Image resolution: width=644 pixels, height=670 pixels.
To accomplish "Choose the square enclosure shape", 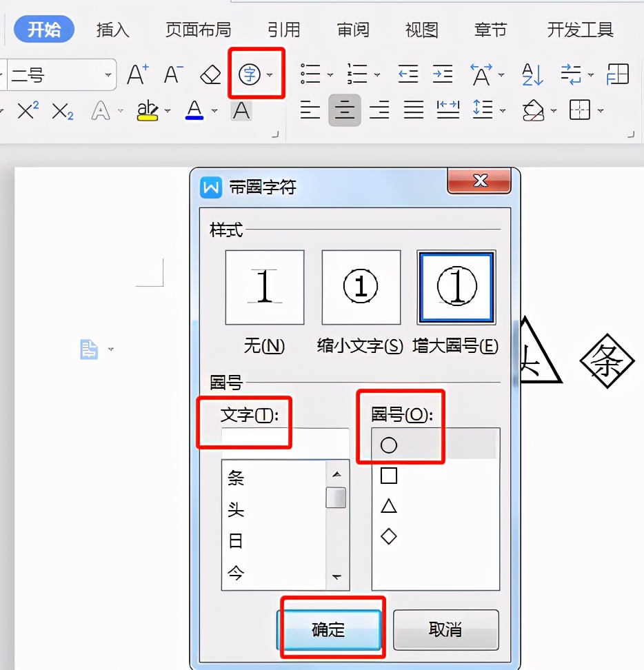I will (389, 475).
